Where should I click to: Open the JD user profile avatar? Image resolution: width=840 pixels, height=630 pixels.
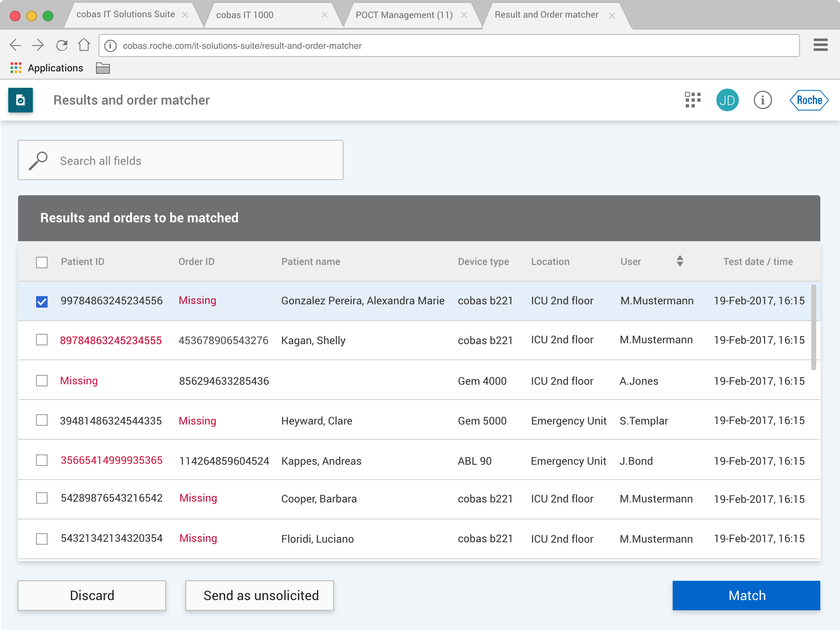pyautogui.click(x=727, y=100)
